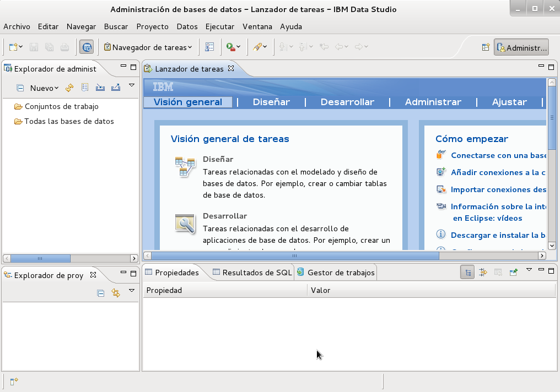
Task: Open Conectarse con una base link
Action: [499, 155]
